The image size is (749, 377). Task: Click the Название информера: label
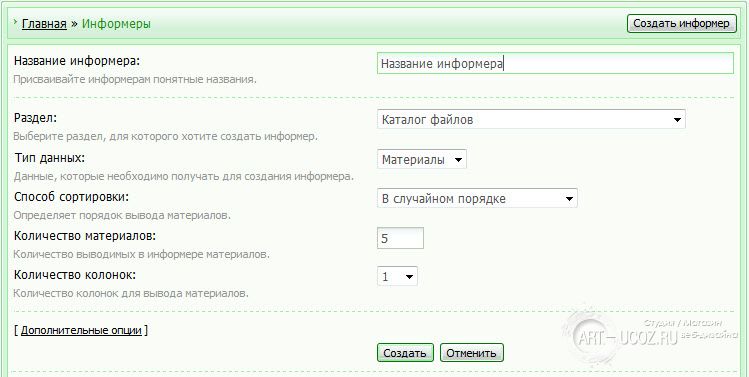[76, 61]
